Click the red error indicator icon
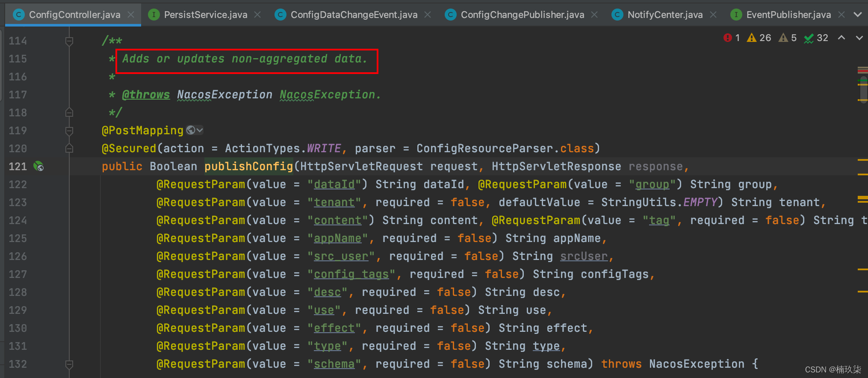 (x=727, y=38)
